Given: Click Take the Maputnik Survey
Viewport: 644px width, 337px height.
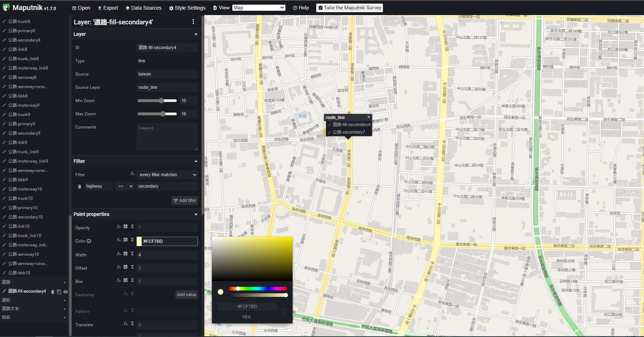Looking at the screenshot, I should 349,8.
